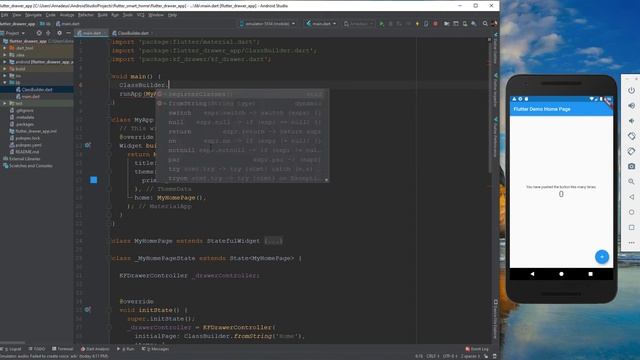Viewport: 640px width, 360px height.
Task: Tap the floating plus button in the app
Action: [x=602, y=257]
